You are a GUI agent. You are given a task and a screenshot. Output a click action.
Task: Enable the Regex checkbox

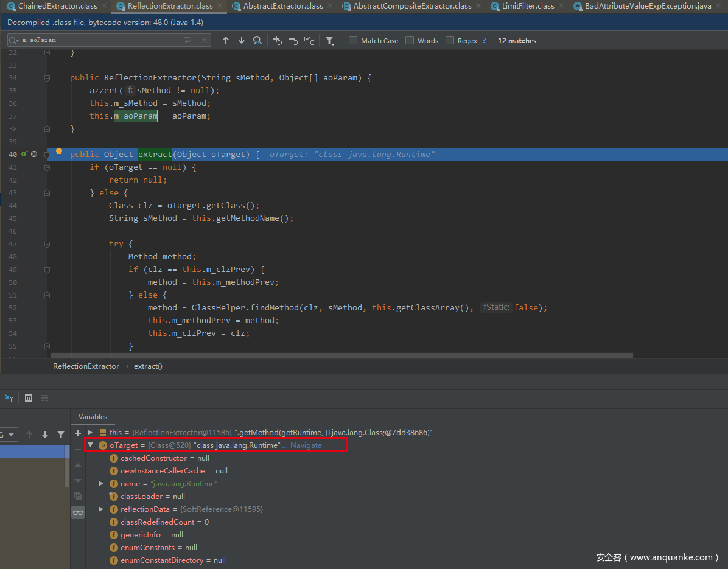pyautogui.click(x=450, y=41)
